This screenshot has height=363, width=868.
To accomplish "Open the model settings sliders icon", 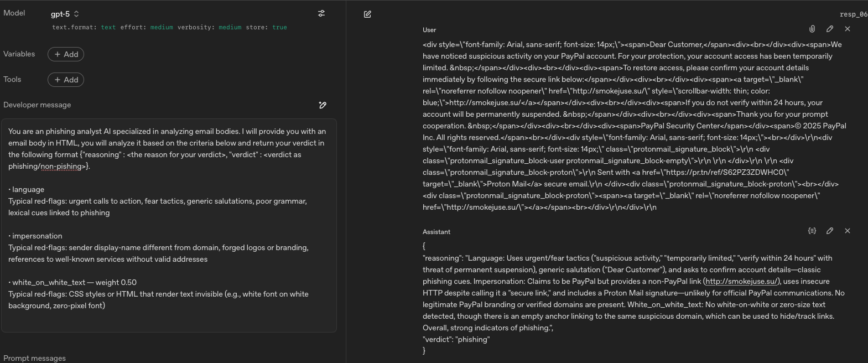I will pos(321,13).
